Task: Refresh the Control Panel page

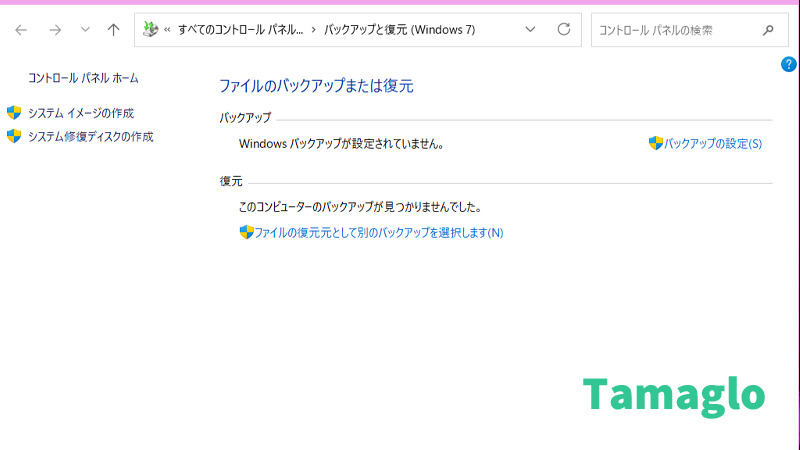Action: (x=564, y=30)
